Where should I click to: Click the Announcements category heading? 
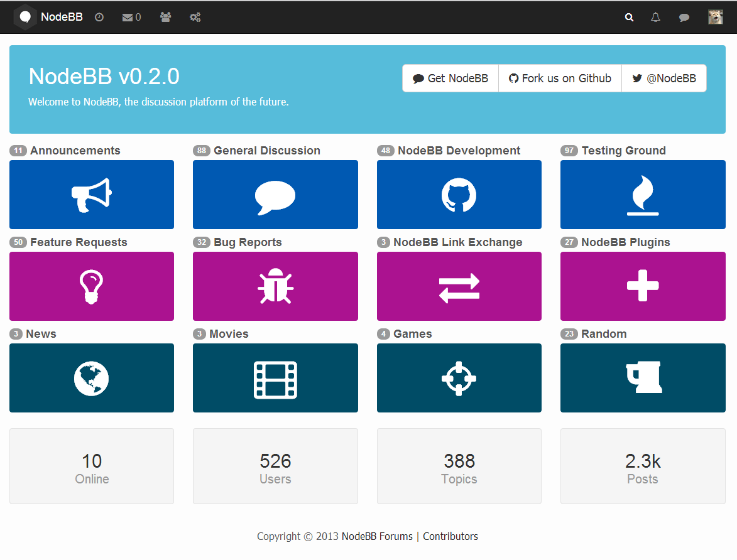(x=75, y=150)
